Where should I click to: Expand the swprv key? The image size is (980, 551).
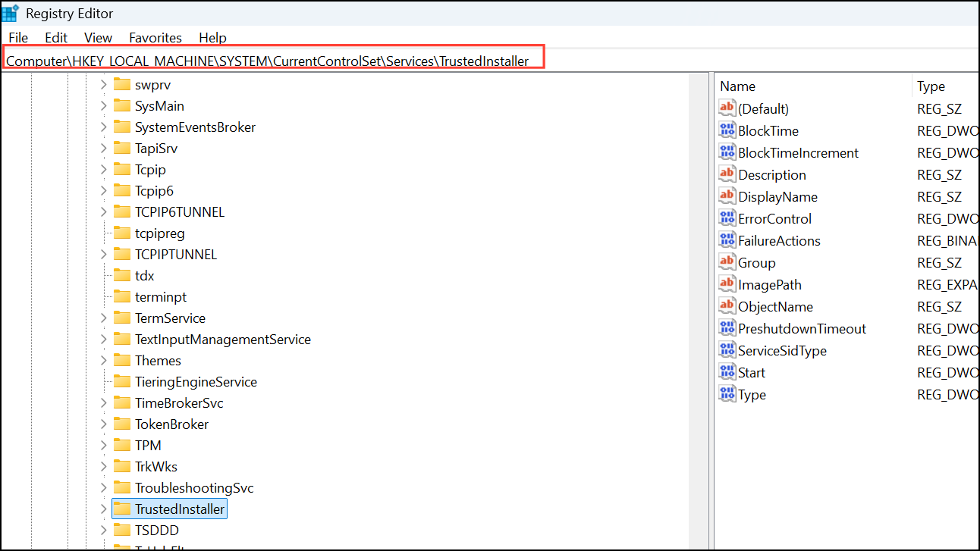pos(104,85)
